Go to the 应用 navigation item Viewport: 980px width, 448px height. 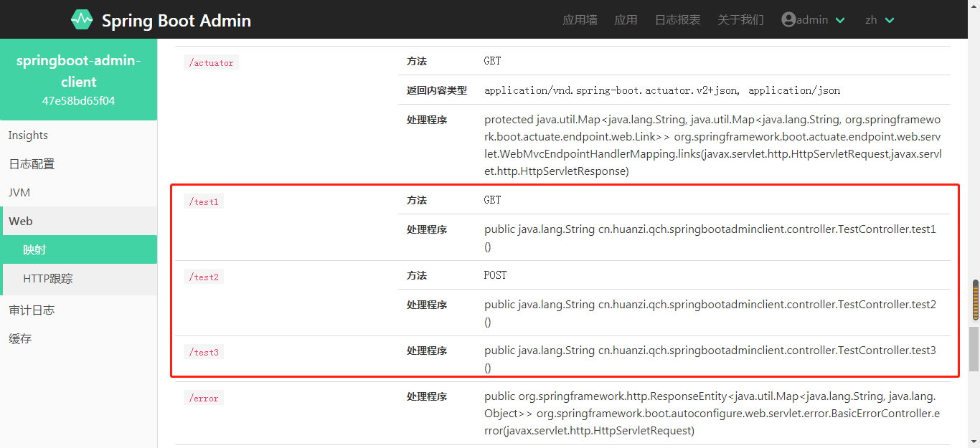(x=626, y=20)
